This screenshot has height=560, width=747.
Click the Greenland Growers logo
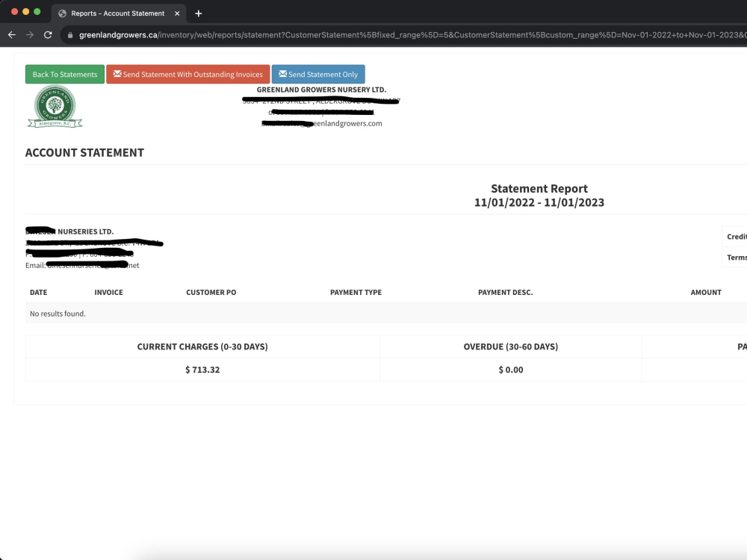[55, 106]
